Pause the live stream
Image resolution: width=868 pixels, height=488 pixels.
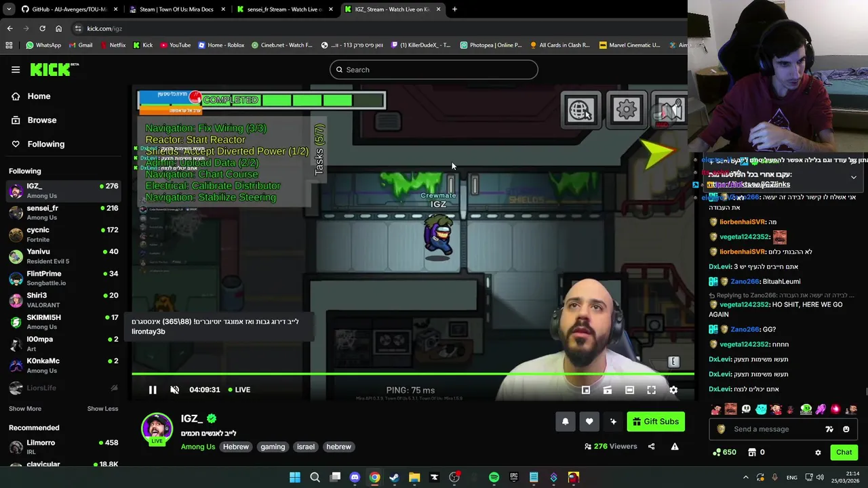(153, 390)
